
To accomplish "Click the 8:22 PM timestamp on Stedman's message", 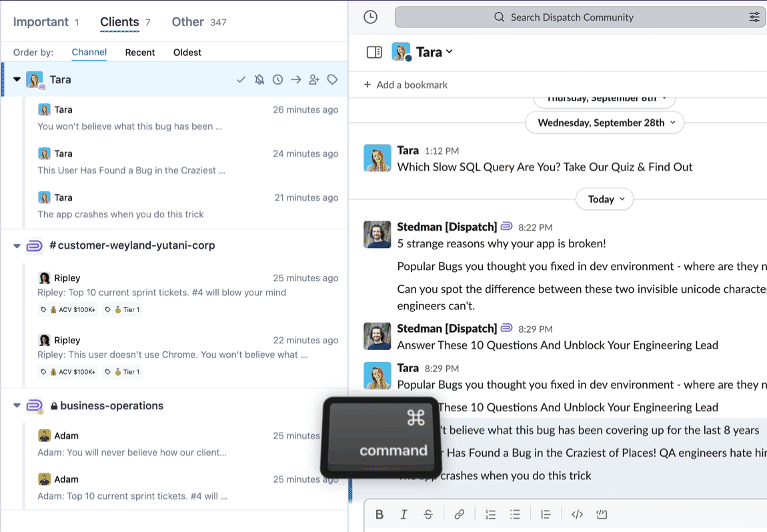I will click(x=535, y=227).
